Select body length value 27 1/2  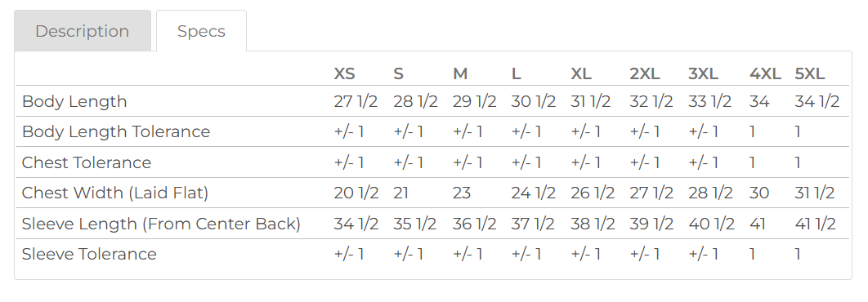(356, 101)
